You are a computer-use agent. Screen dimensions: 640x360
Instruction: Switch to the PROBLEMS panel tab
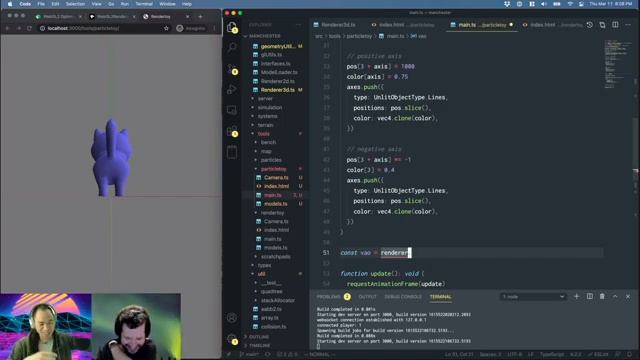(x=333, y=297)
